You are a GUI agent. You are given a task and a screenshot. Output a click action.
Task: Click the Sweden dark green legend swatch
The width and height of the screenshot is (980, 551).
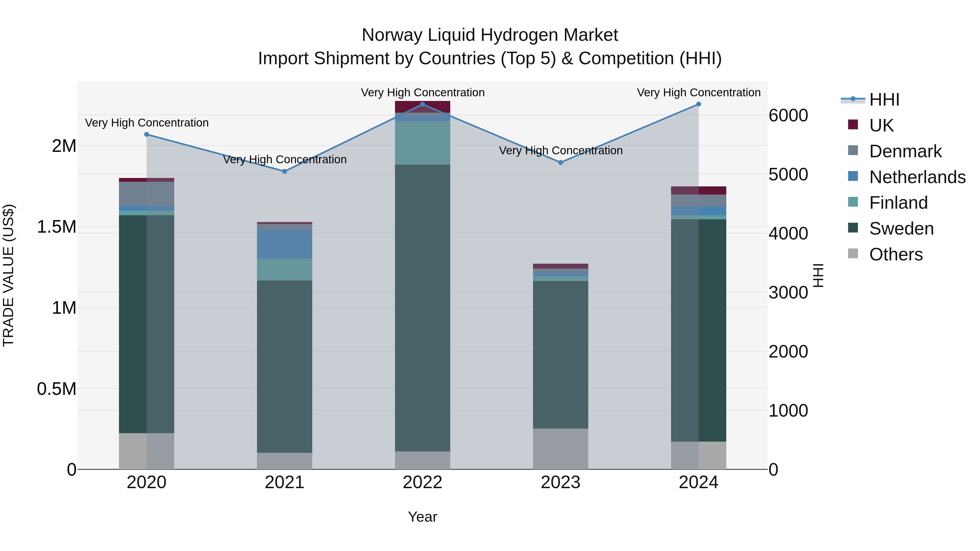pos(853,227)
